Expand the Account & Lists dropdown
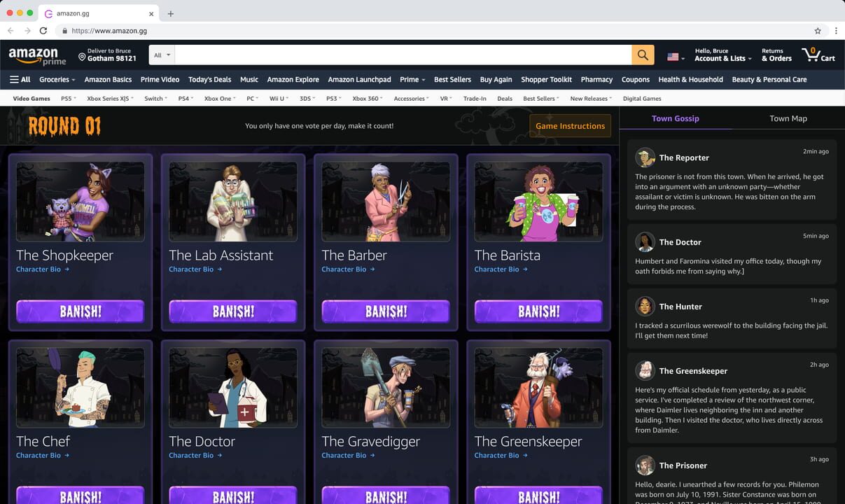 coord(722,57)
